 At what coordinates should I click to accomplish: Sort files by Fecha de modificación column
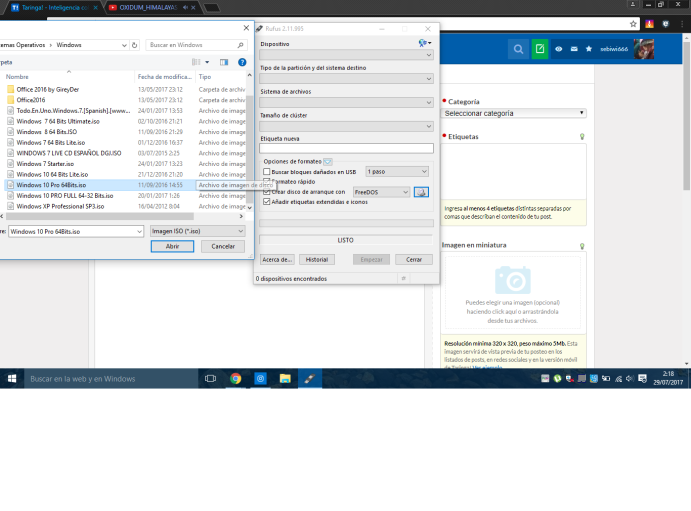pyautogui.click(x=165, y=77)
